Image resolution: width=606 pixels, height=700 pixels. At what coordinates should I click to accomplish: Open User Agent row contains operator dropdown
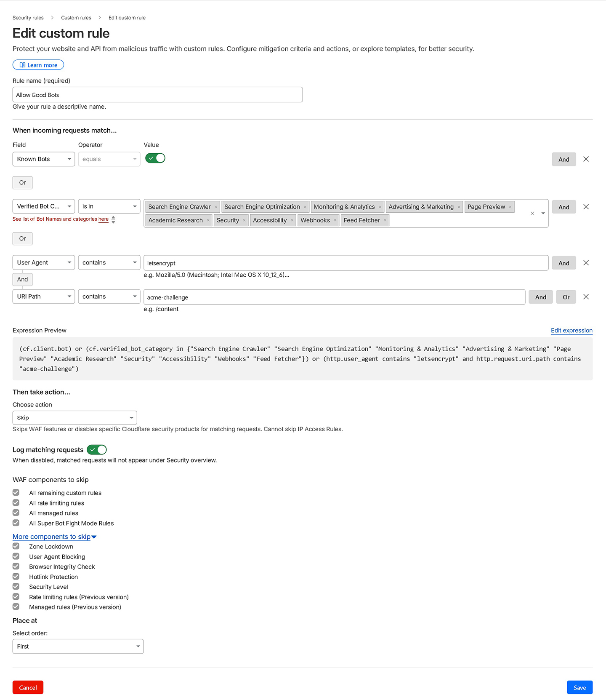pos(109,263)
